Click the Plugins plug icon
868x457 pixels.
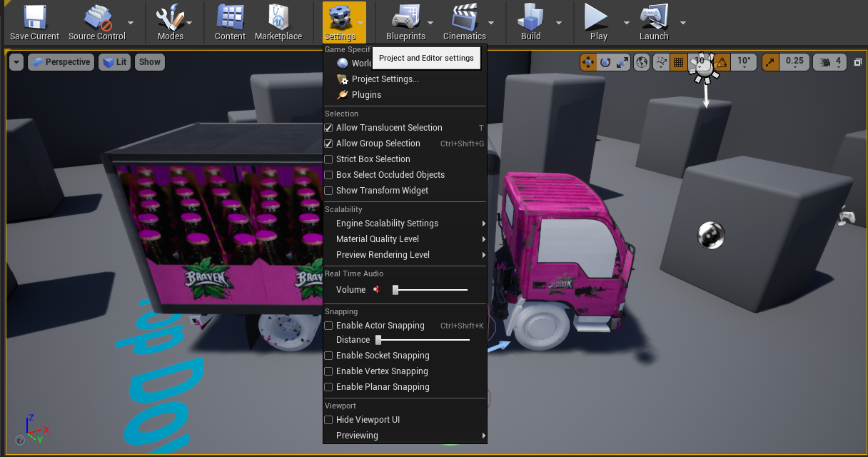click(x=343, y=95)
